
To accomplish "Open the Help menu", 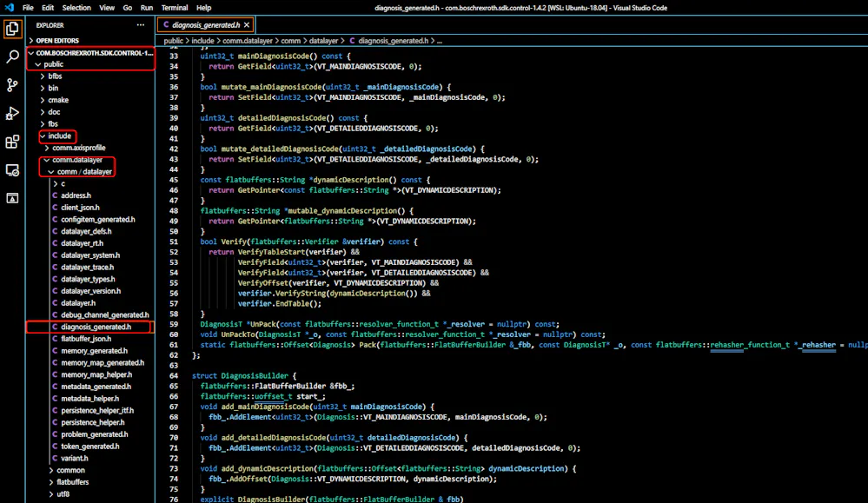I will tap(203, 8).
